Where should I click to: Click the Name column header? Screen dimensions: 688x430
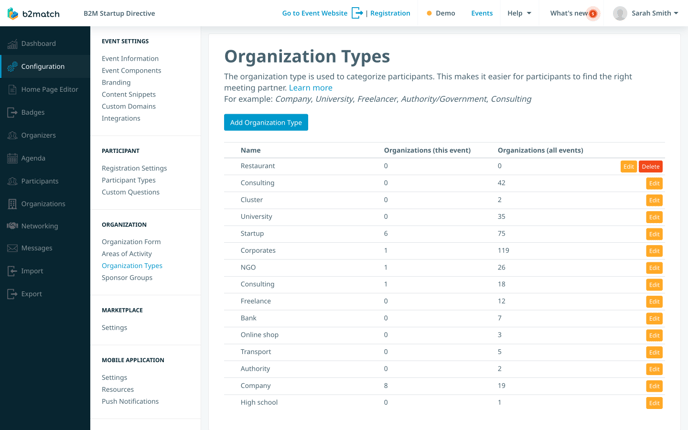pyautogui.click(x=251, y=150)
